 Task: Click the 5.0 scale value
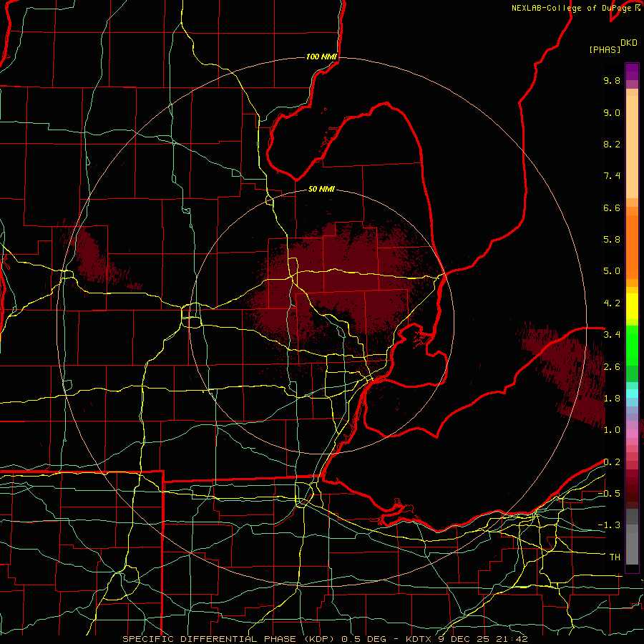(612, 271)
